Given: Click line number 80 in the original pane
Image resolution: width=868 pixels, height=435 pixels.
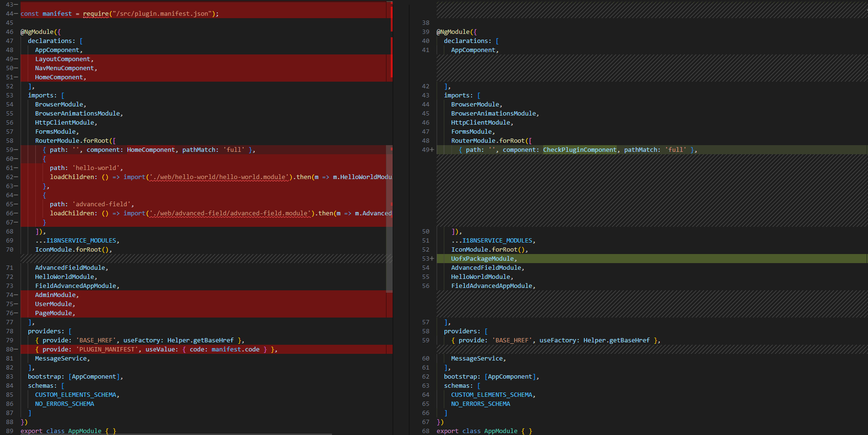Looking at the screenshot, I should point(10,350).
